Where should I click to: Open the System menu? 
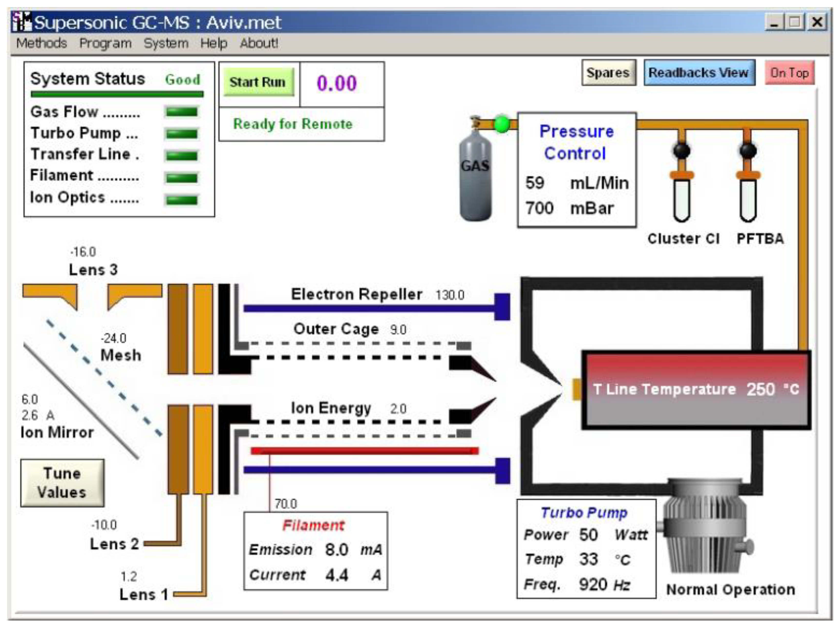point(166,43)
